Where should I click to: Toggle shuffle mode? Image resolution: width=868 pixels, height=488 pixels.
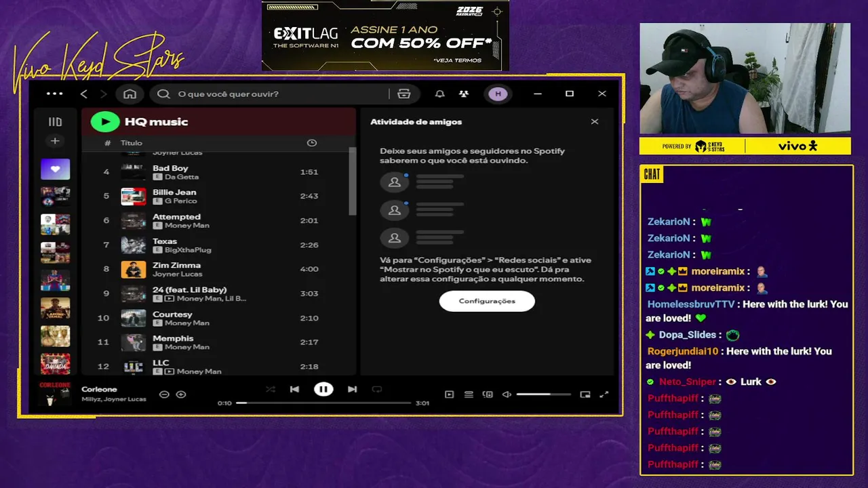(271, 389)
